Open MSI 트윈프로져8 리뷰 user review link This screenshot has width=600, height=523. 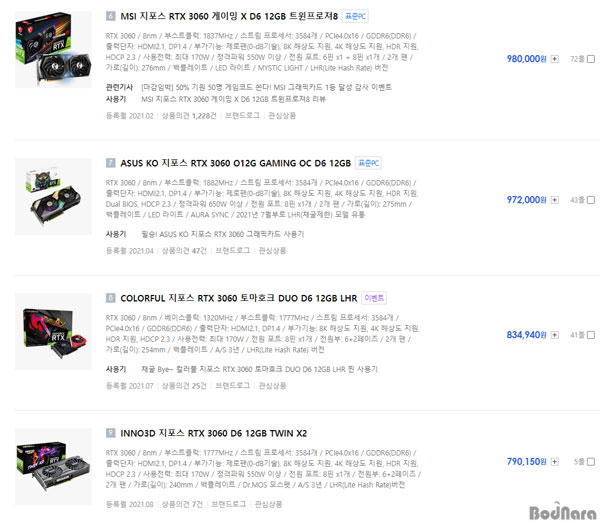coord(233,99)
